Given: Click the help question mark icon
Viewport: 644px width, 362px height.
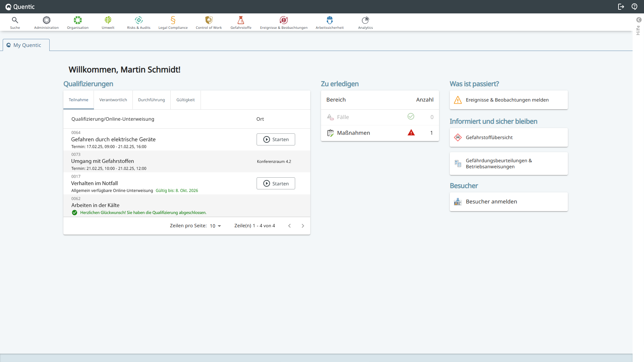Looking at the screenshot, I should click(x=634, y=7).
